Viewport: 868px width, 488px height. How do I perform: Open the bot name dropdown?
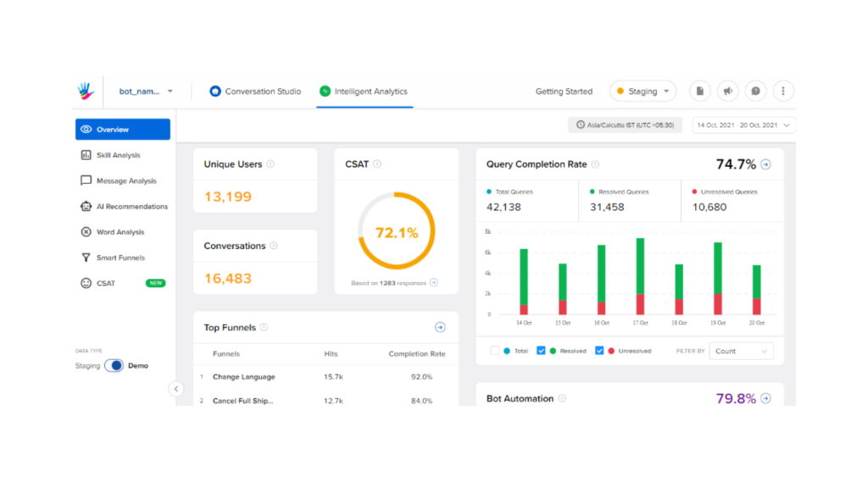tap(146, 91)
